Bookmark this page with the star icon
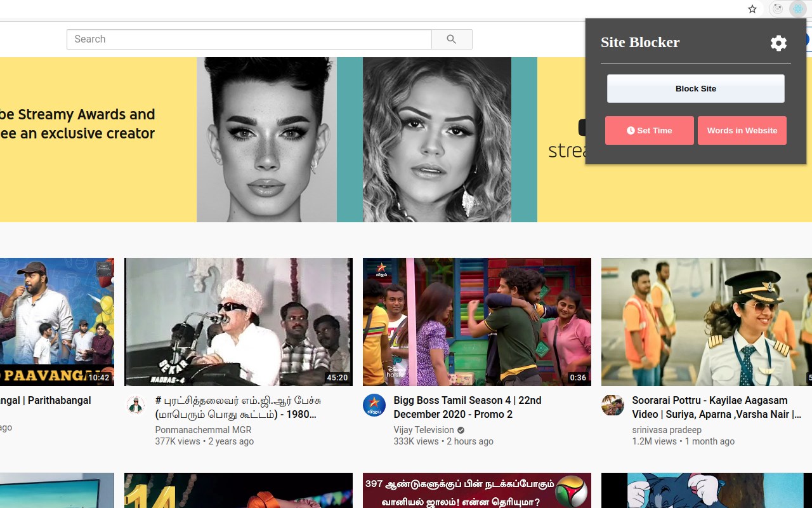The width and height of the screenshot is (812, 508). click(x=752, y=9)
